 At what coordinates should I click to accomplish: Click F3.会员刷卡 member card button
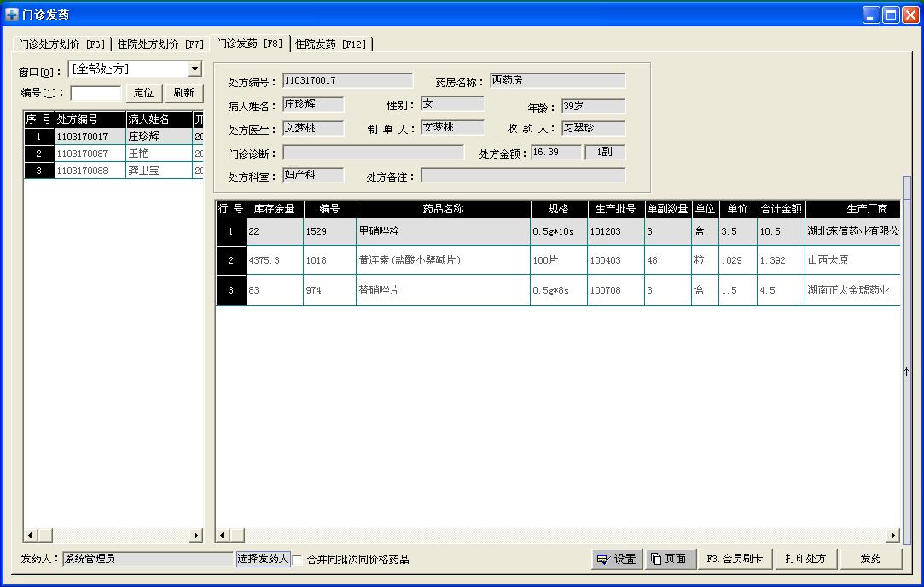tap(735, 559)
